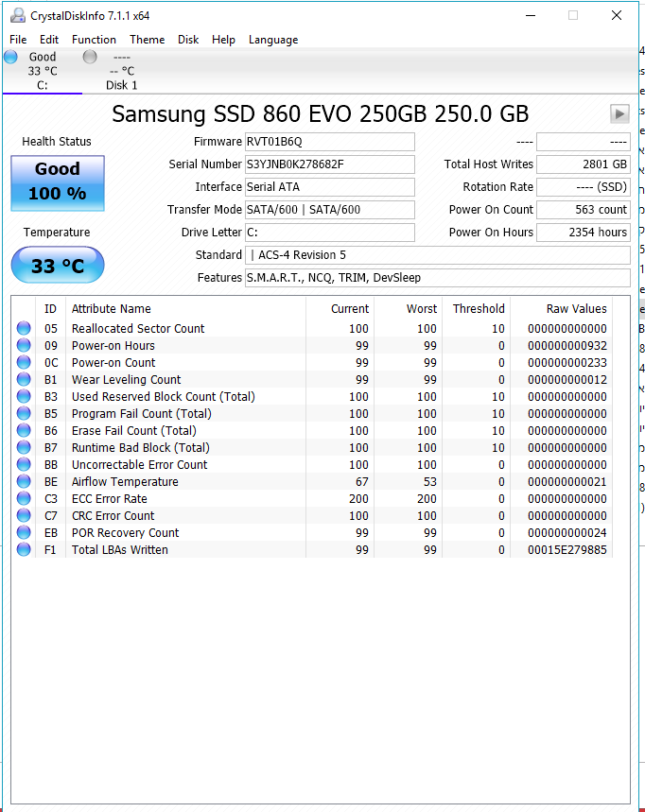Click Power On Hours value 2354 hours
645x812 pixels.
[x=584, y=232]
